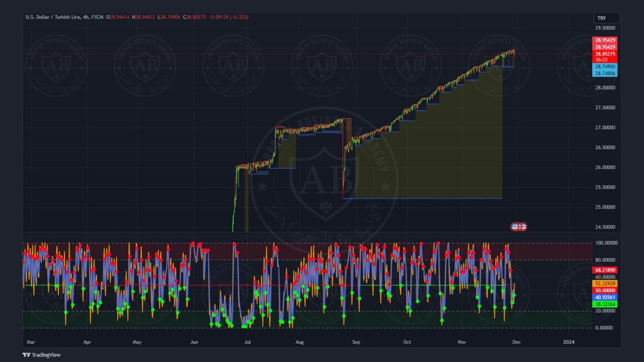The image size is (644, 362).
Task: Click the 26.00000 price scale label
Action: coord(605,167)
